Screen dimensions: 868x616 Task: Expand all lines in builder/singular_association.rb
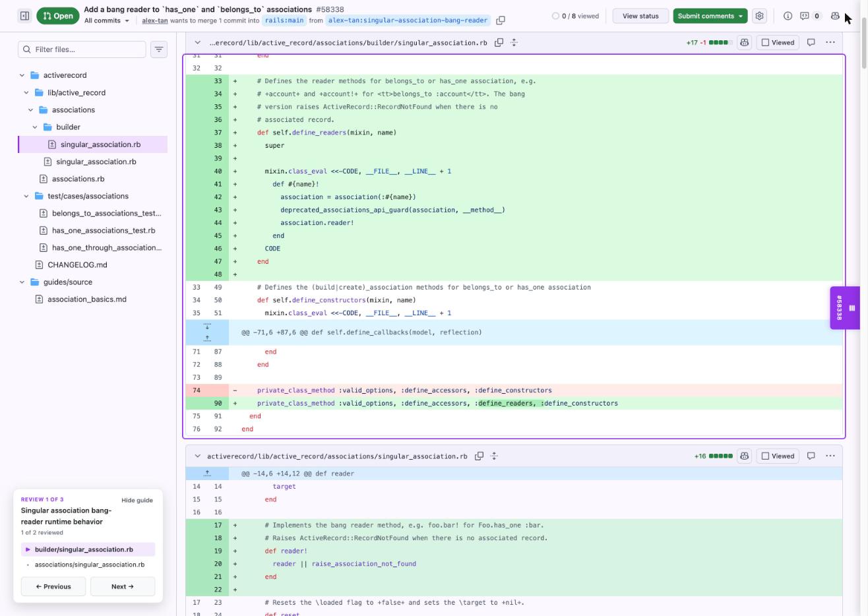point(514,42)
